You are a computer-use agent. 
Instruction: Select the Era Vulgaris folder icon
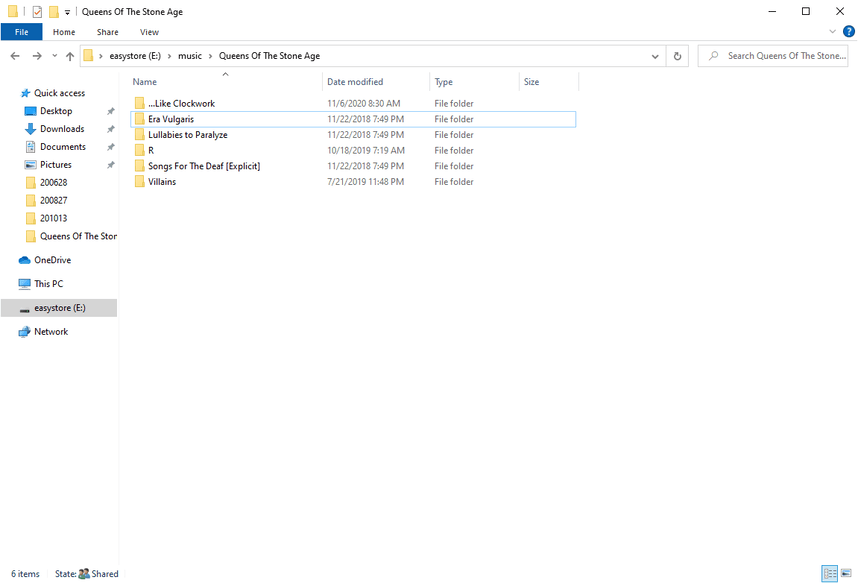140,119
